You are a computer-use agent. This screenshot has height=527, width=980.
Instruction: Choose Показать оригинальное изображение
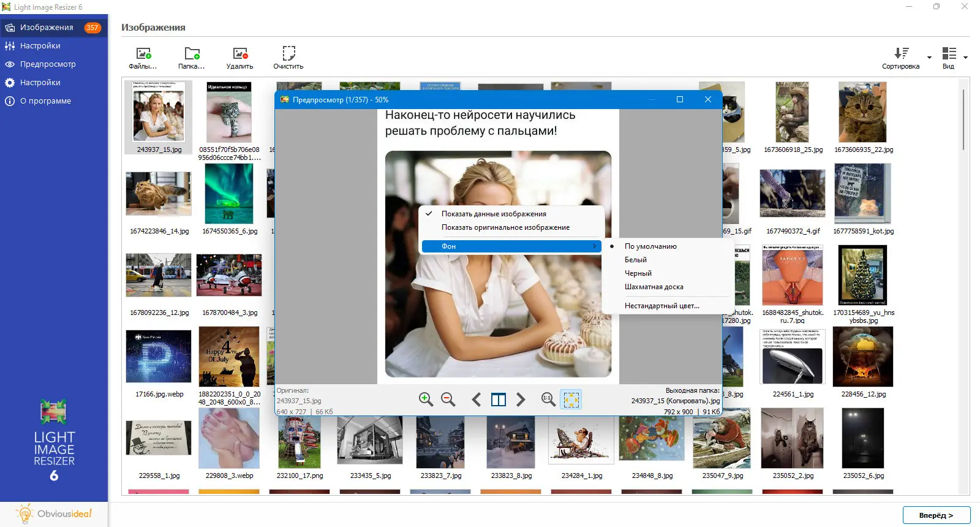coord(512,227)
